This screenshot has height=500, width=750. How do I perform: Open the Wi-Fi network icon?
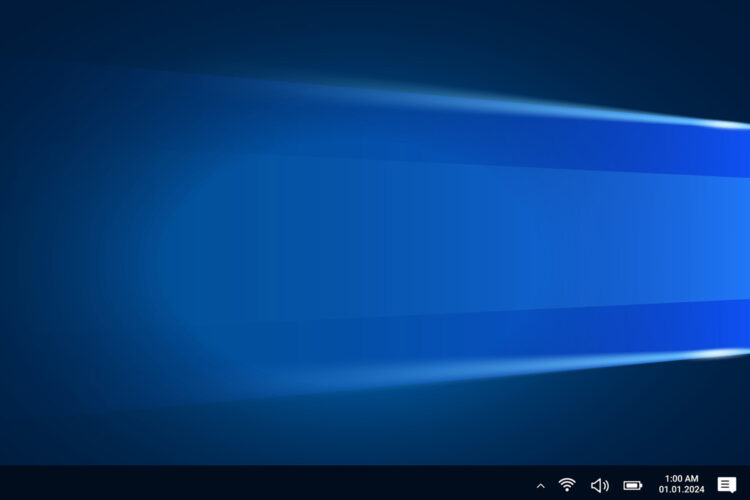567,485
